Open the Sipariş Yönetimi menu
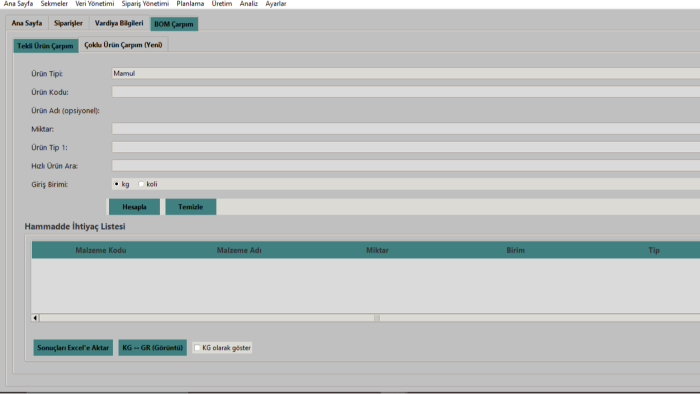This screenshot has width=700, height=394. click(x=145, y=4)
